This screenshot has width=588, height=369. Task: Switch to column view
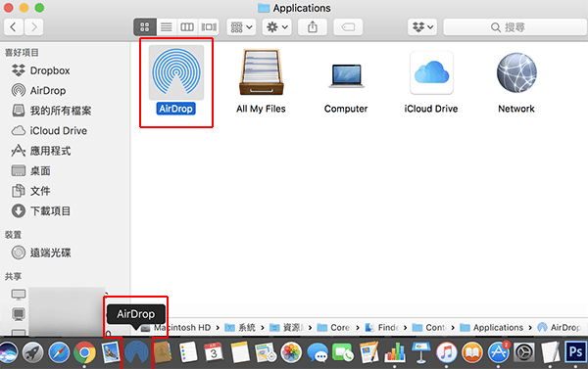[x=187, y=27]
